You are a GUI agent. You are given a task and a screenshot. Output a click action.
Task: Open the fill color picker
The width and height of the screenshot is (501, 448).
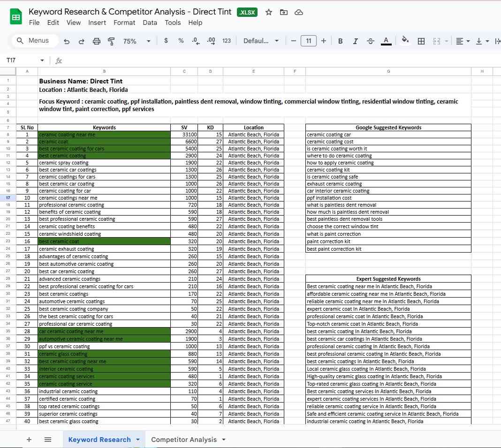click(x=405, y=40)
